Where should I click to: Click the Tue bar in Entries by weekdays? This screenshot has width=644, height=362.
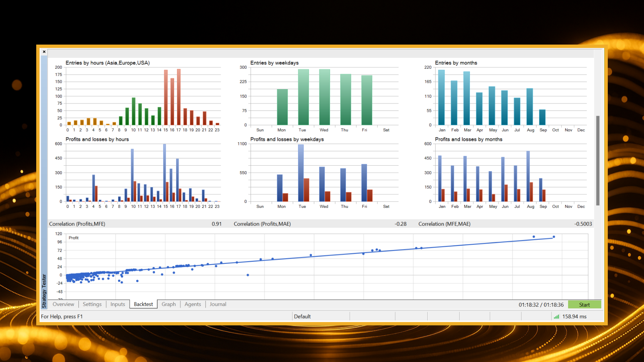[x=303, y=97]
